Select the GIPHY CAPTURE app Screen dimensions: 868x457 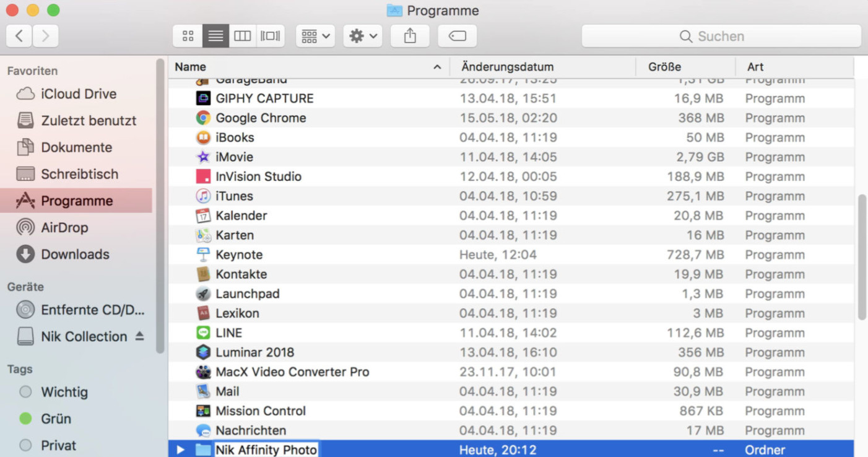[x=511, y=98]
